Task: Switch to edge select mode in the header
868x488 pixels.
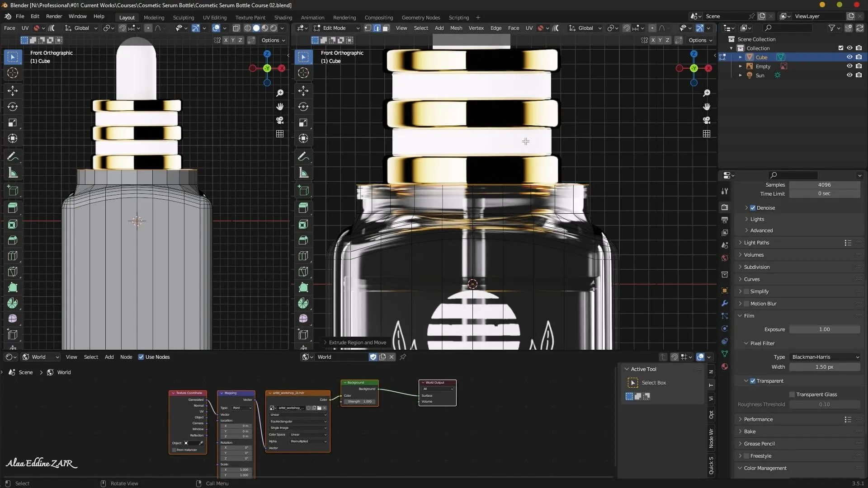Action: coord(377,28)
